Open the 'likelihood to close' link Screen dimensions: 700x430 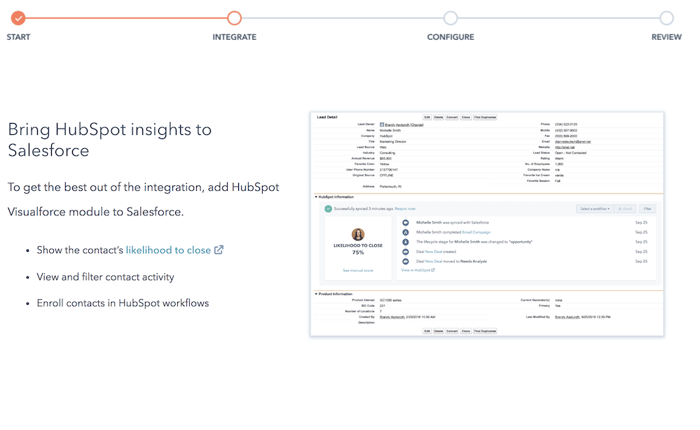168,250
